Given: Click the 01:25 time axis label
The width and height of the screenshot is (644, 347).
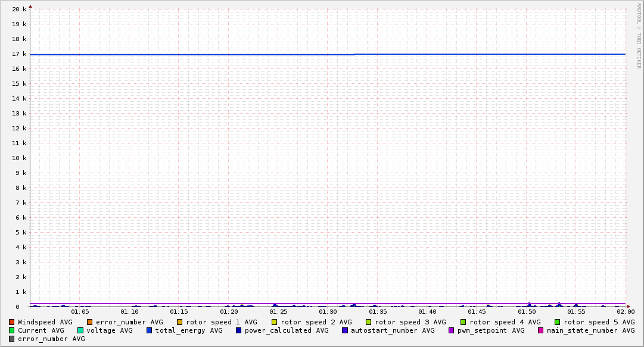Looking at the screenshot, I should (x=278, y=312).
